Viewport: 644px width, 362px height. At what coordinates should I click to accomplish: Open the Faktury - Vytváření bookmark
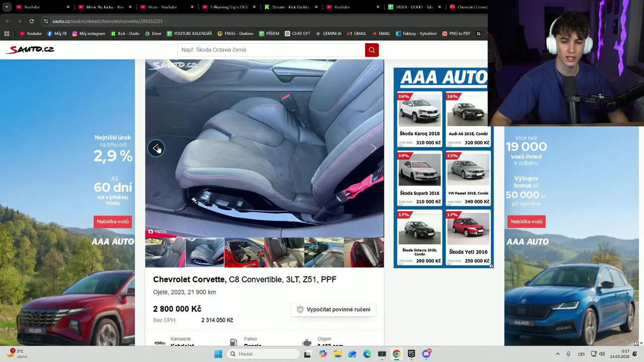[x=416, y=34]
